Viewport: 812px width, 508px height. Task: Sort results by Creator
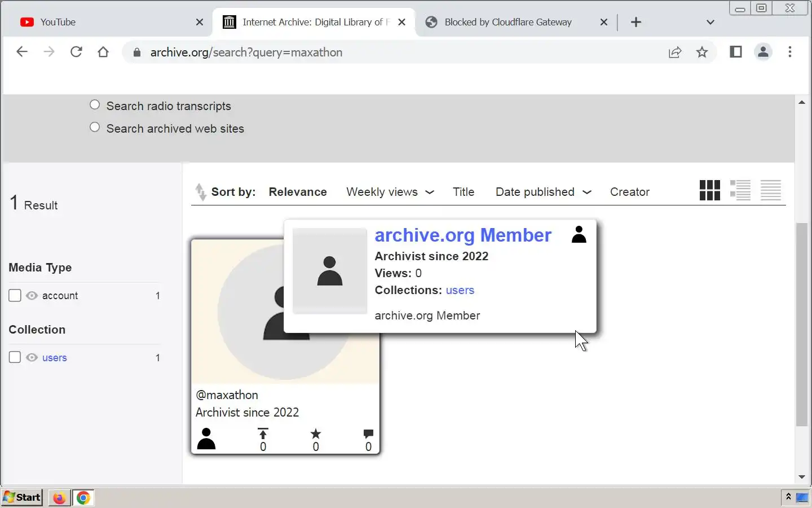[x=630, y=192]
